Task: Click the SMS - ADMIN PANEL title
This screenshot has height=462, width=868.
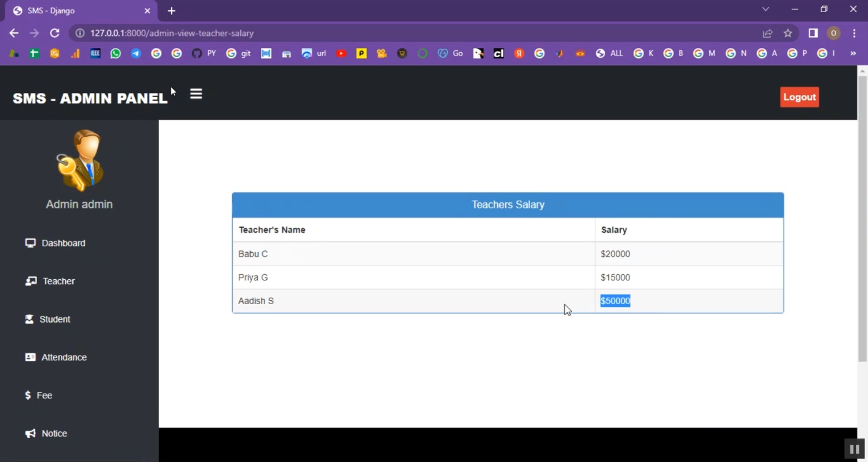Action: click(90, 98)
